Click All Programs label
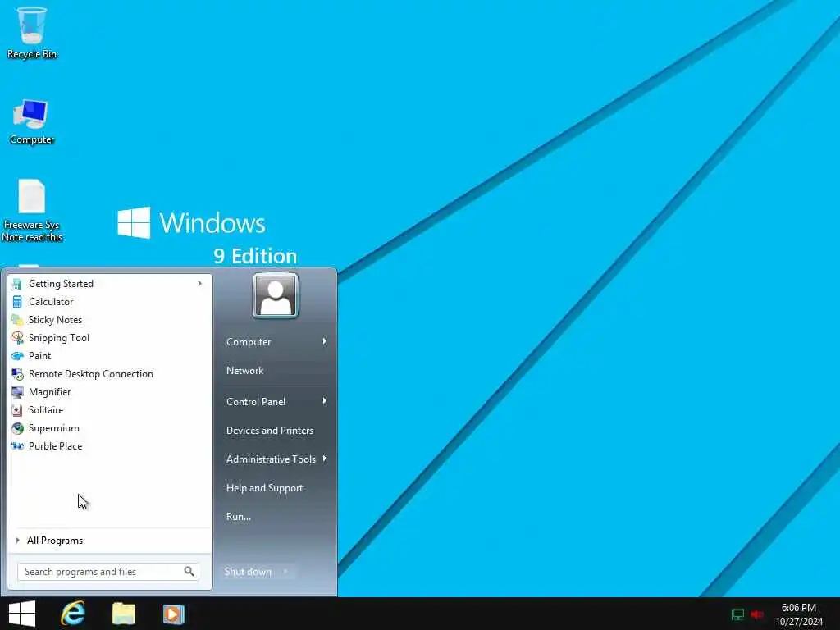Screen dimensions: 840x630 [55, 541]
